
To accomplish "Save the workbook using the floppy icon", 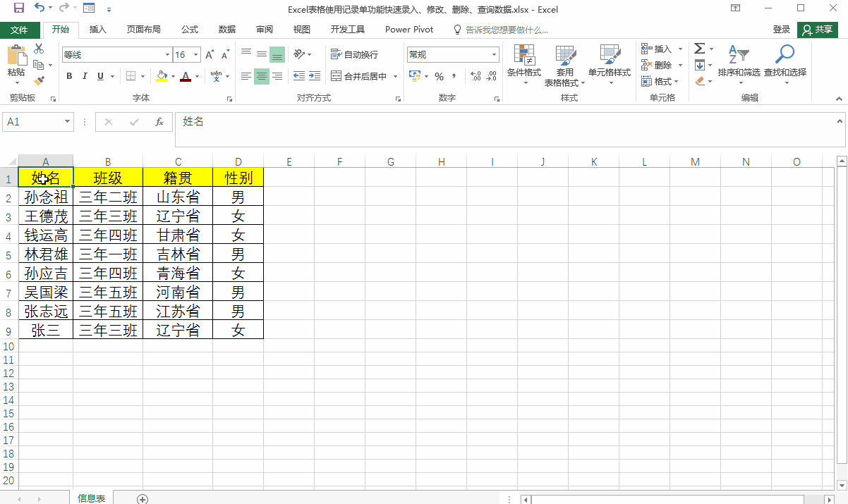I will point(19,9).
